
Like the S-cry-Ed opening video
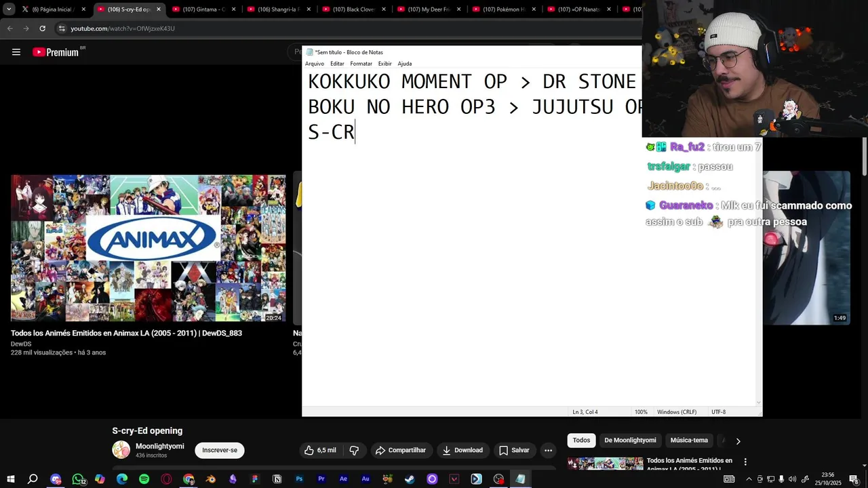click(320, 450)
